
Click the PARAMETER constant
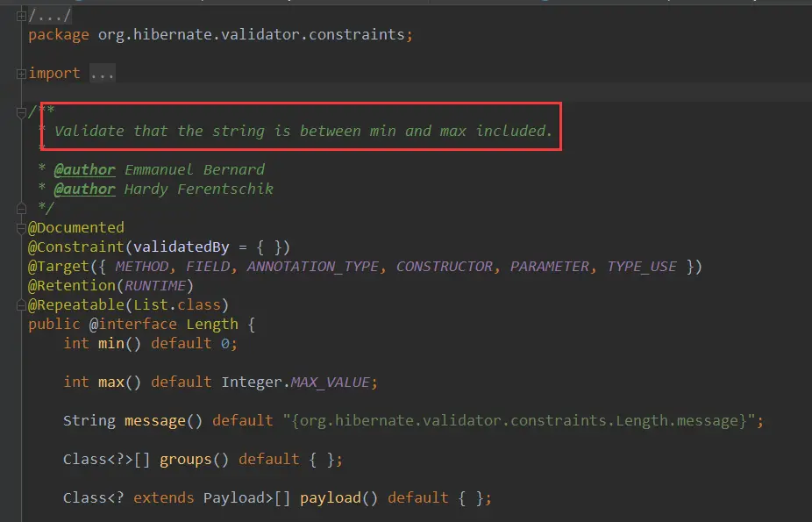click(550, 266)
